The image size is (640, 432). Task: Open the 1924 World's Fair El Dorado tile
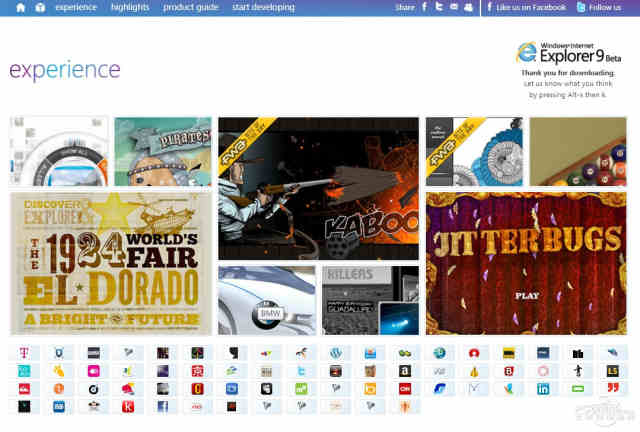tap(111, 264)
